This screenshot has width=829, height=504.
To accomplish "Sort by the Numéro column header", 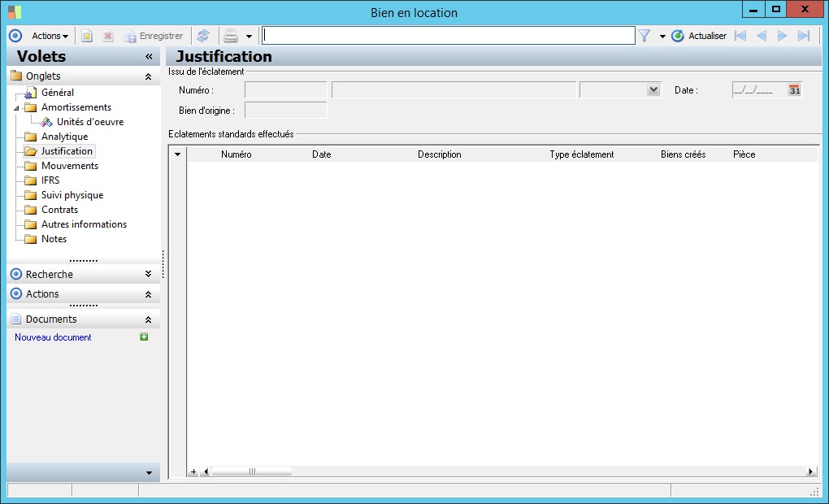I will point(237,154).
